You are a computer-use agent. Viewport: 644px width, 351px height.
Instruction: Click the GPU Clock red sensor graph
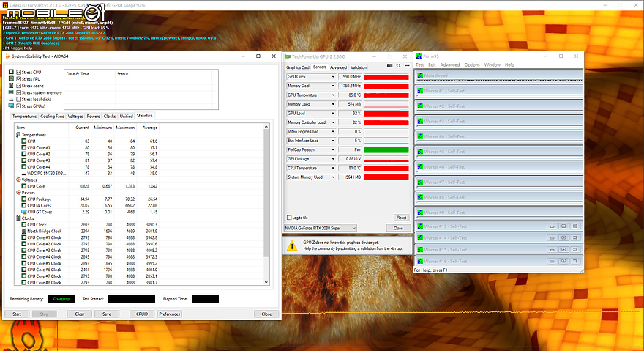coord(386,77)
